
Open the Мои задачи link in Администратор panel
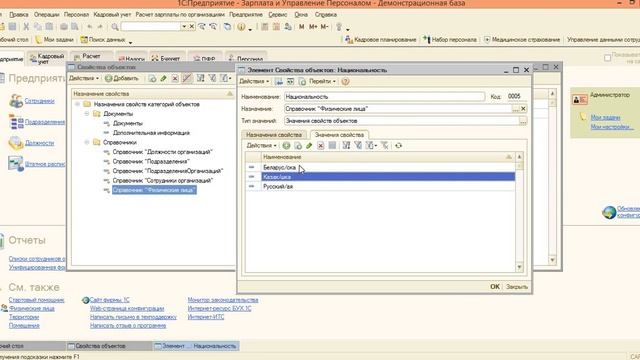[x=605, y=118]
